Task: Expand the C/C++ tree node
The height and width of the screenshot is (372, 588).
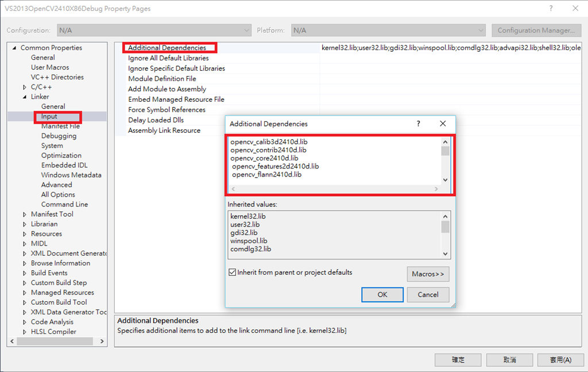Action: click(x=25, y=87)
